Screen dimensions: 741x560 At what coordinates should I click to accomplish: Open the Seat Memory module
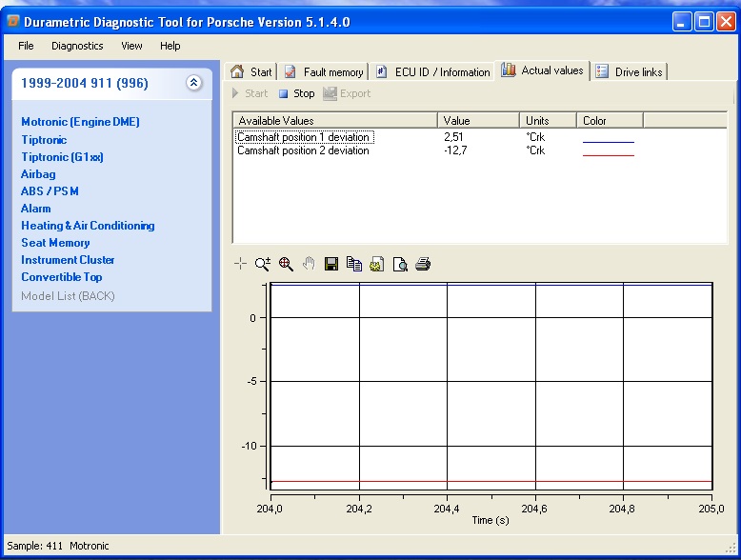point(55,243)
